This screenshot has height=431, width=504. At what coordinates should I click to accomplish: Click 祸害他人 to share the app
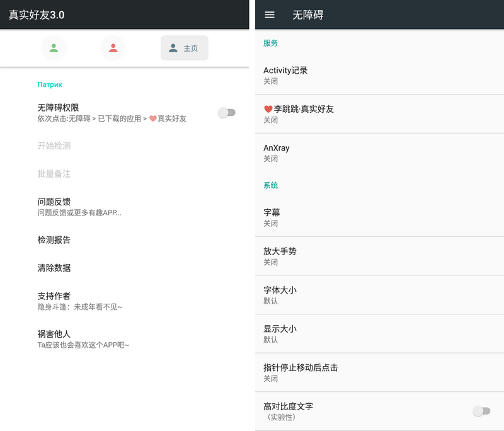point(52,333)
